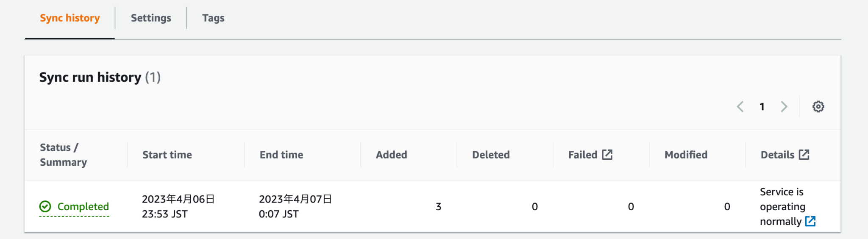Screen dimensions: 868x239
Task: Select page number 1 in pagination
Action: [x=762, y=107]
